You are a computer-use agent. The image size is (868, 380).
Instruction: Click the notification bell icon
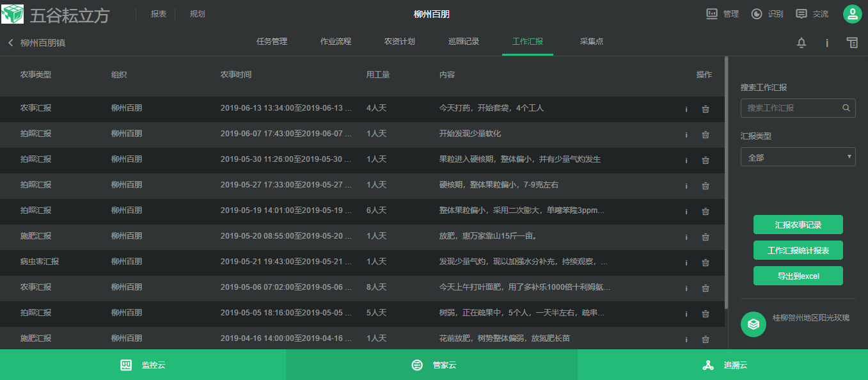(x=801, y=43)
